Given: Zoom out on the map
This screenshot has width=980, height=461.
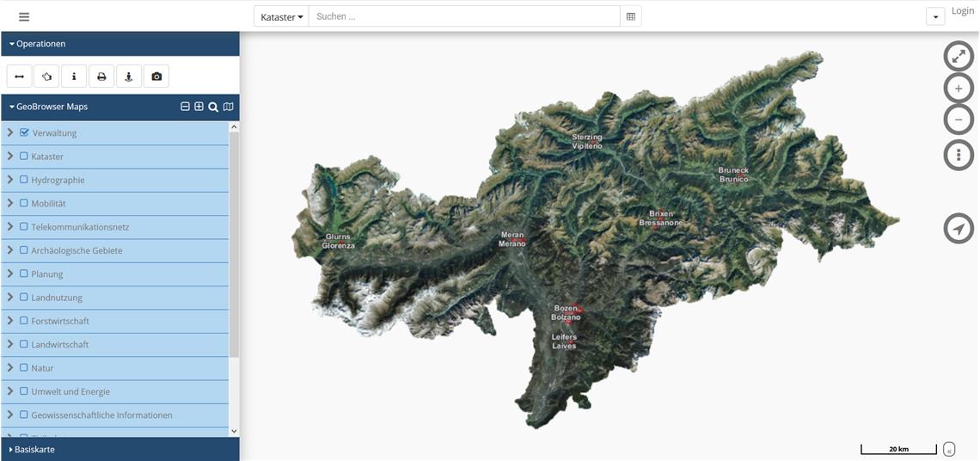Looking at the screenshot, I should point(959,120).
